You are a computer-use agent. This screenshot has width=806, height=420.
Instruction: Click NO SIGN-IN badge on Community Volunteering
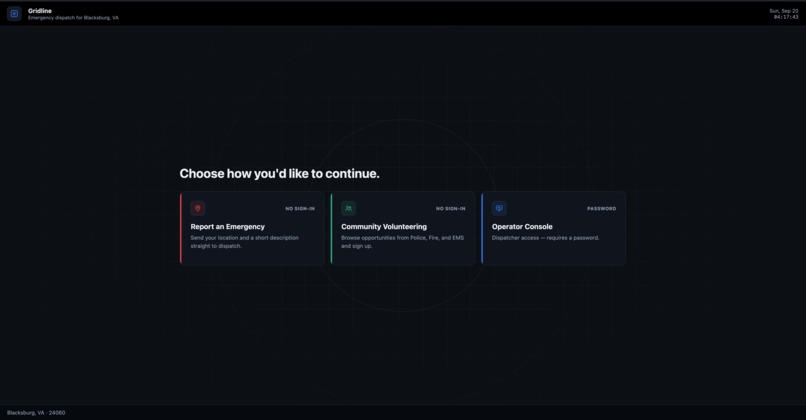coord(451,209)
